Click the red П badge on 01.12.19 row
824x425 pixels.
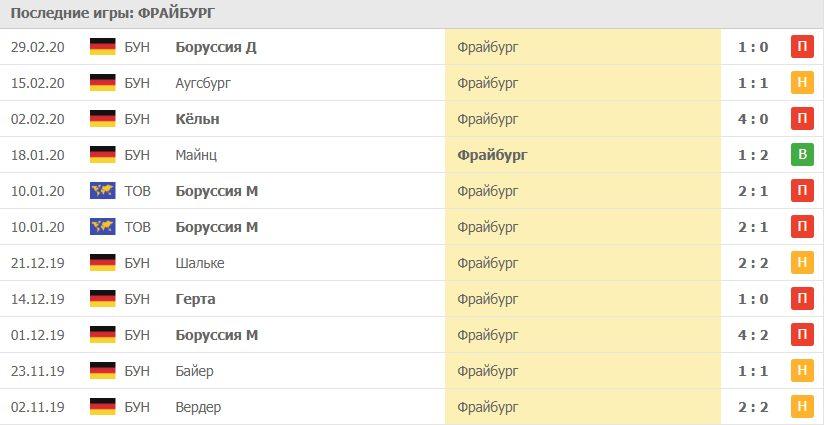801,335
